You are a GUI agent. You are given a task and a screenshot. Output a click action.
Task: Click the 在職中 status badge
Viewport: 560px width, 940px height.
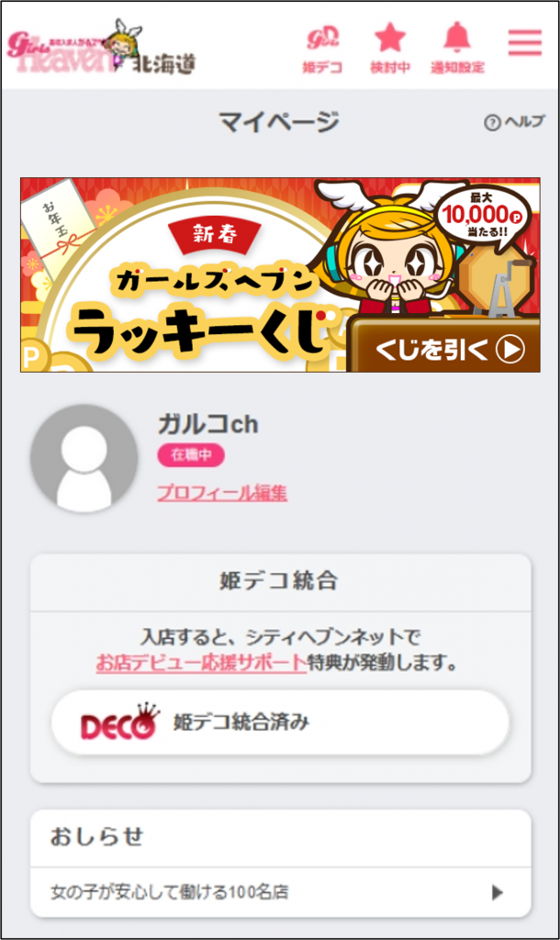[x=191, y=455]
